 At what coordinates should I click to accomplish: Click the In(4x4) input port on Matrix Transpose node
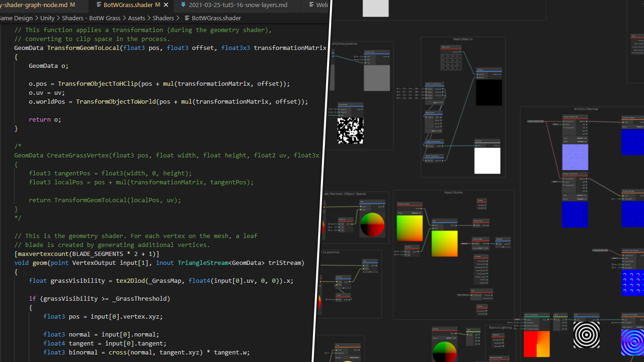[x=426, y=160]
